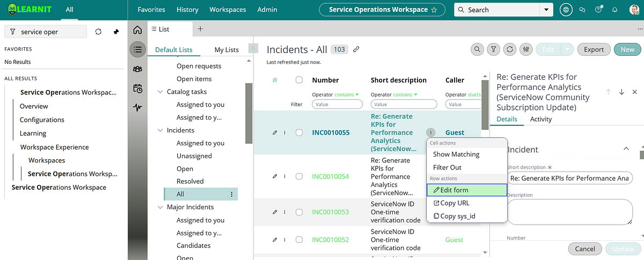Pin the navigator menu

[116, 32]
